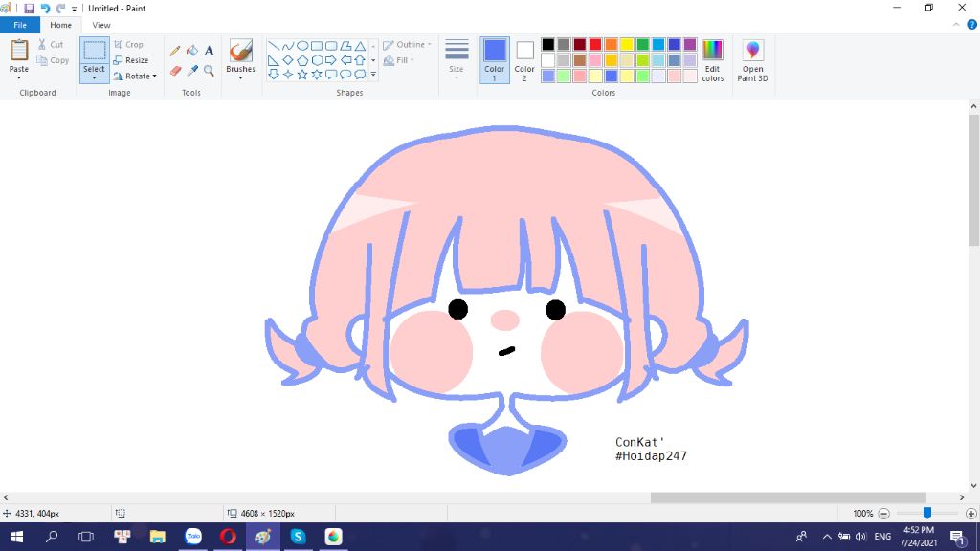Activate Color 1 selection
Screen dimensions: 980x551
pos(495,60)
